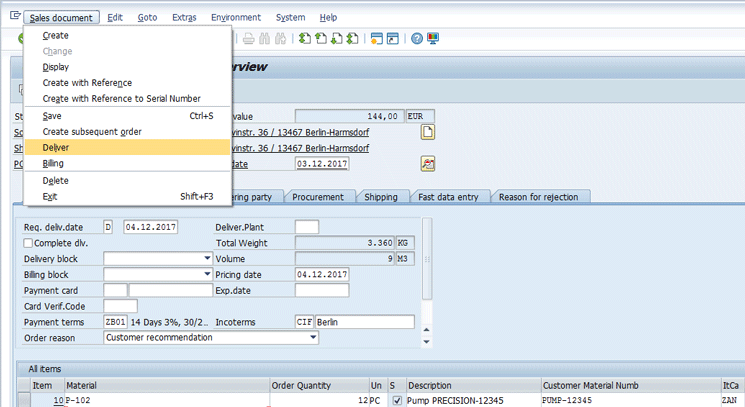Click the Find binoculars icon

pyautogui.click(x=265, y=38)
